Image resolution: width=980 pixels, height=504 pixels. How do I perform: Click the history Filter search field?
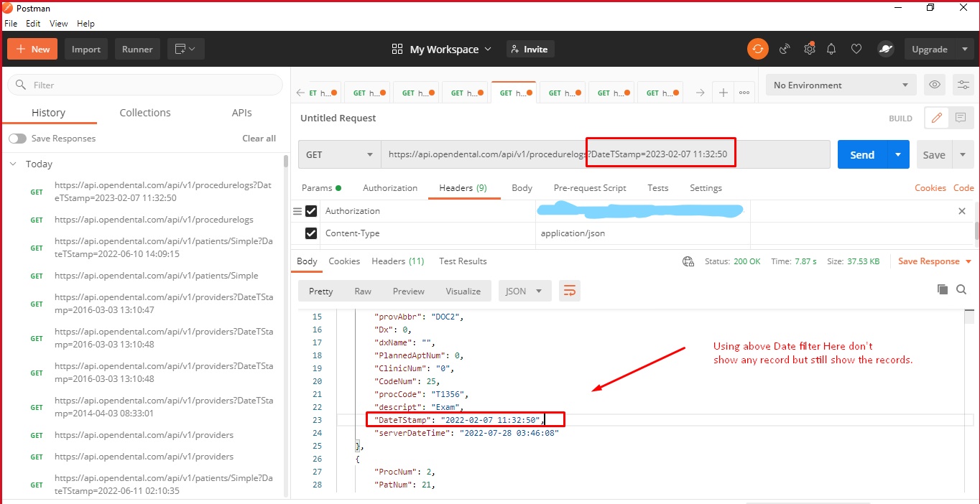coord(145,85)
